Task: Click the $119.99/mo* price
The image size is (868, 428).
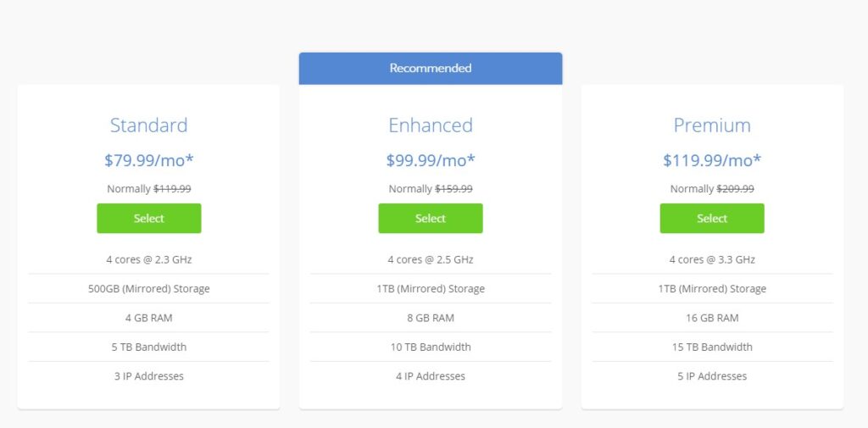Action: tap(712, 160)
